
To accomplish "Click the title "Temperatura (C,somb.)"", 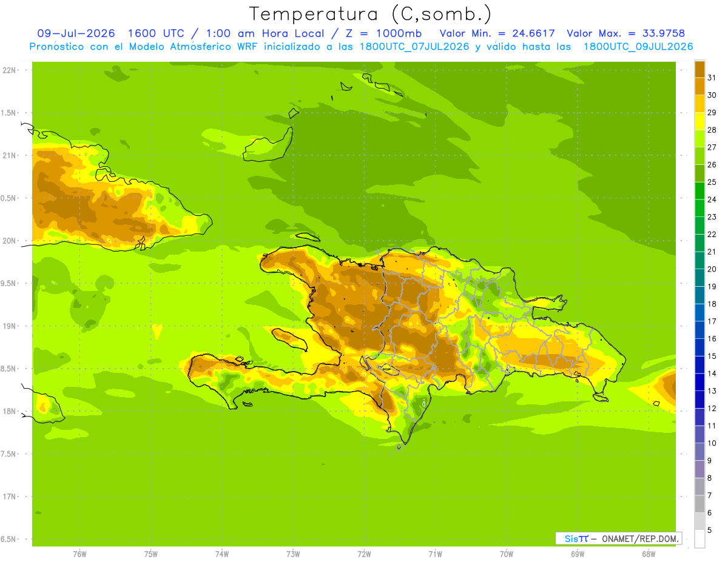I will point(370,14).
